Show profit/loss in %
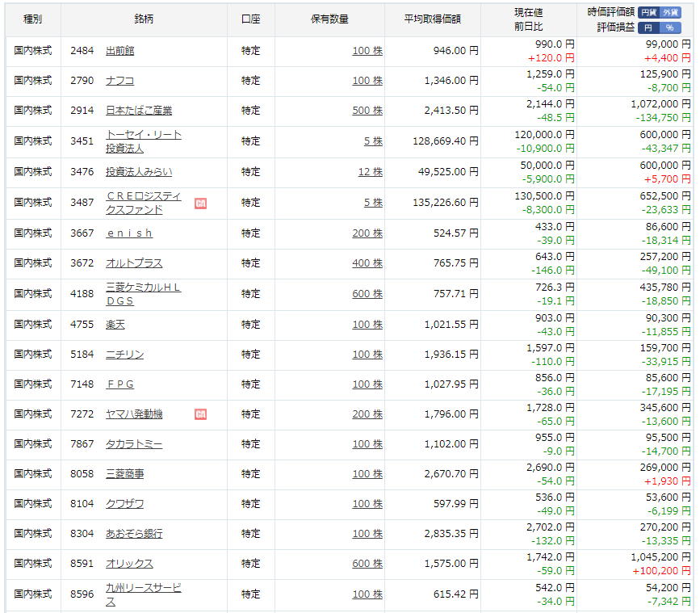The height and width of the screenshot is (613, 700). tap(670, 27)
